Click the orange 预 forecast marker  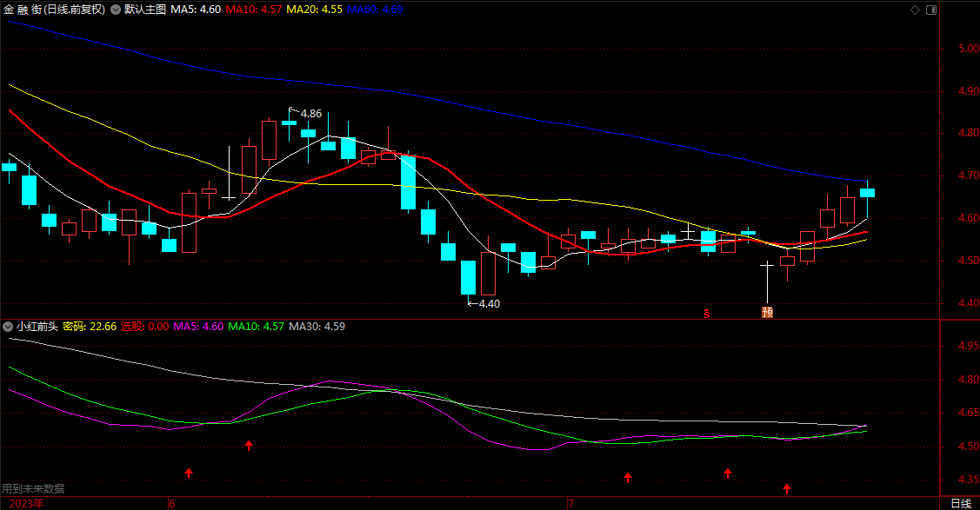[x=768, y=312]
